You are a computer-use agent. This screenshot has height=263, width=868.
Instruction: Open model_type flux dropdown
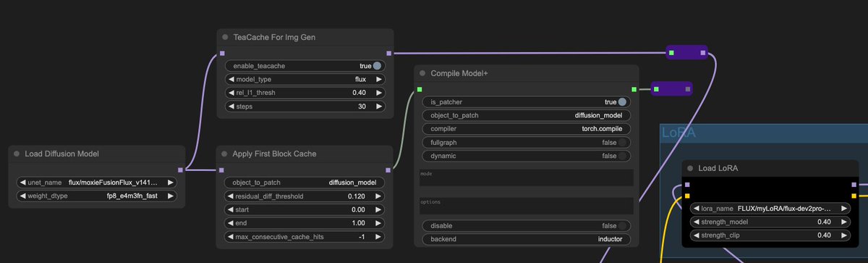[x=305, y=79]
